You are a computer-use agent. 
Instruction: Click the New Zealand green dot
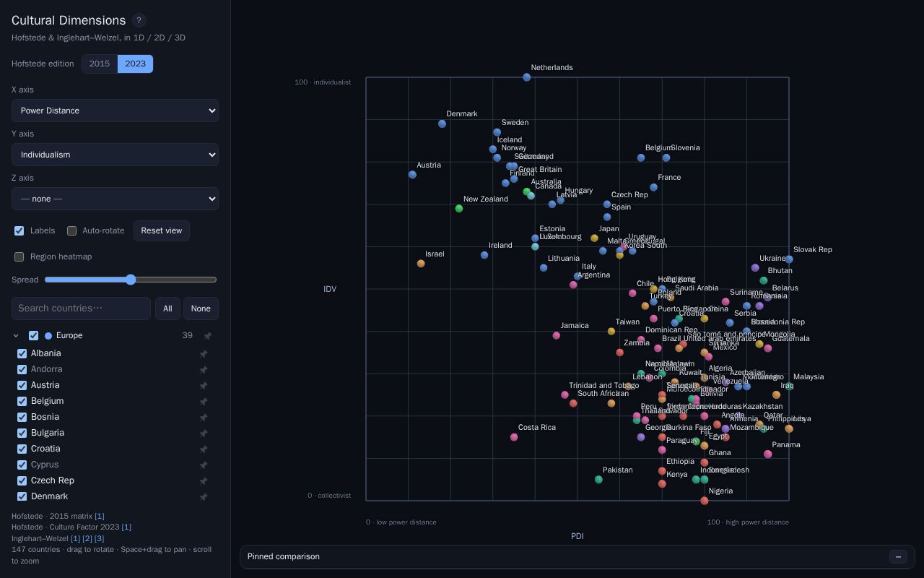459,209
